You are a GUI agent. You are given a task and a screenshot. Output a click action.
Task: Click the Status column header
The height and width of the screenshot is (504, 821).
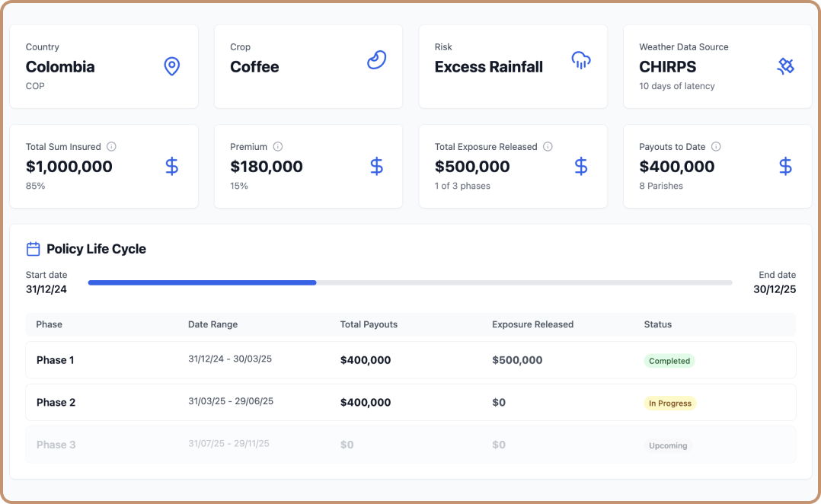pyautogui.click(x=658, y=324)
